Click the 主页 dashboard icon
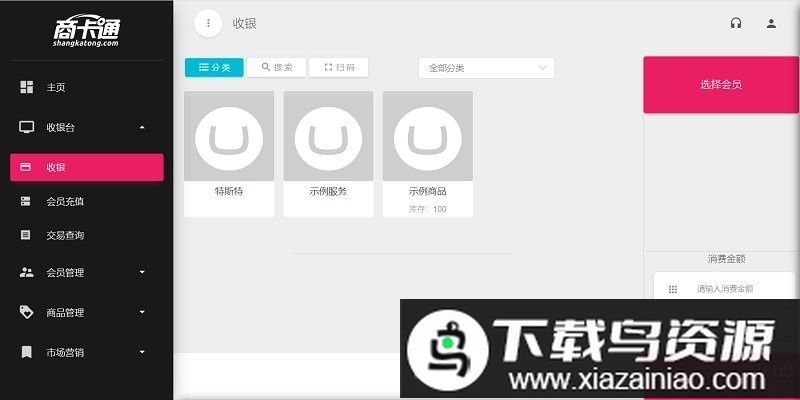Viewport: 800px width, 400px height. [x=27, y=87]
